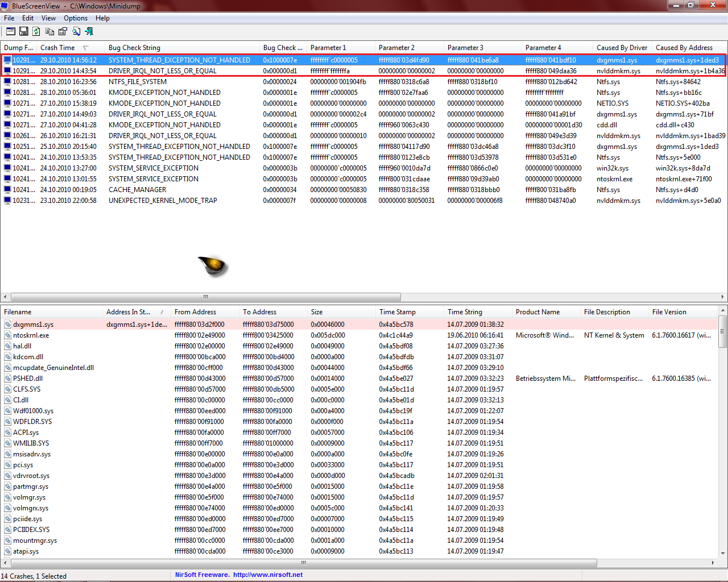Click the NT Kernel & System file description
The image size is (728, 582).
614,335
